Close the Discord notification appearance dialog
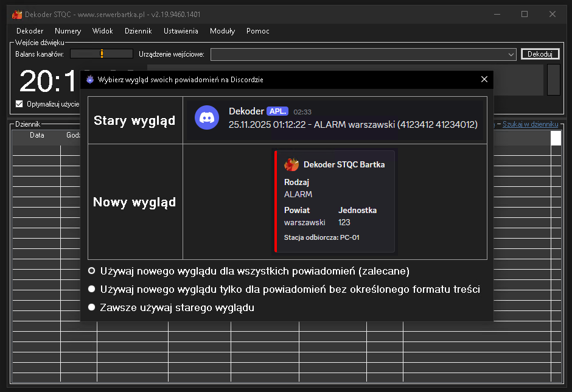 tap(484, 79)
